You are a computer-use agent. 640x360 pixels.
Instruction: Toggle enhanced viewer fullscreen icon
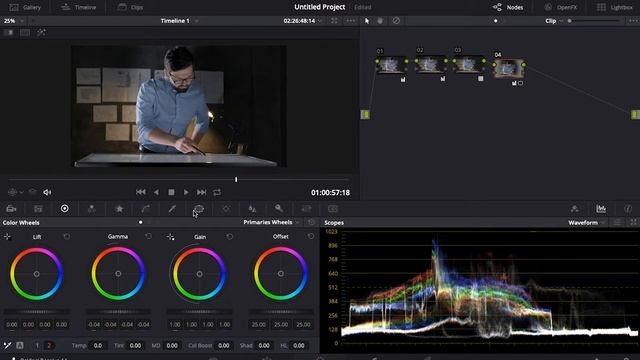[334, 21]
